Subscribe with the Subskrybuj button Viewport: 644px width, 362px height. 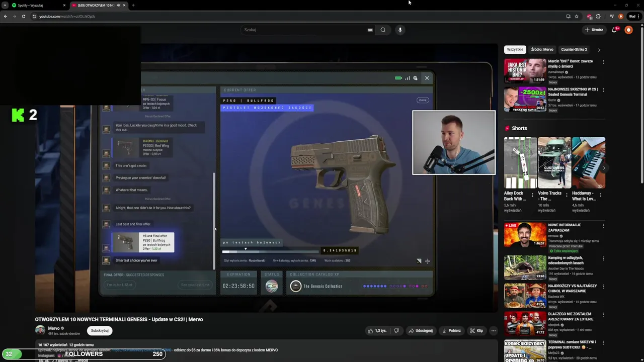100,330
